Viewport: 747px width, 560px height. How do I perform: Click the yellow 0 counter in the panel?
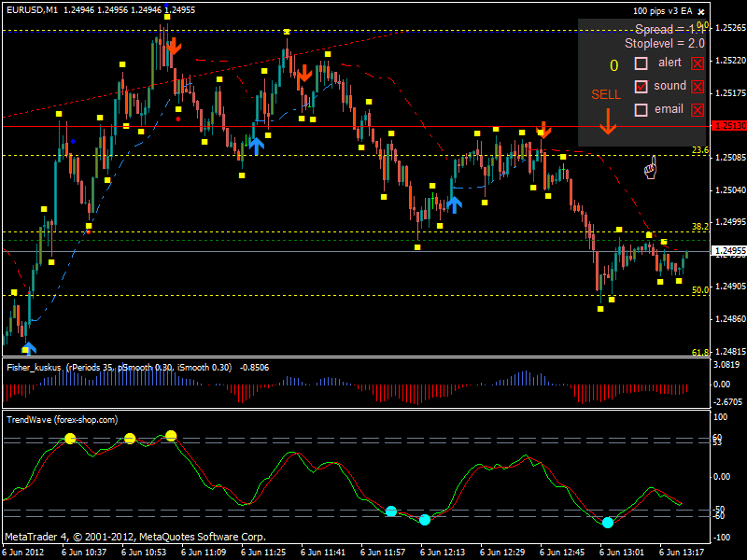[614, 65]
